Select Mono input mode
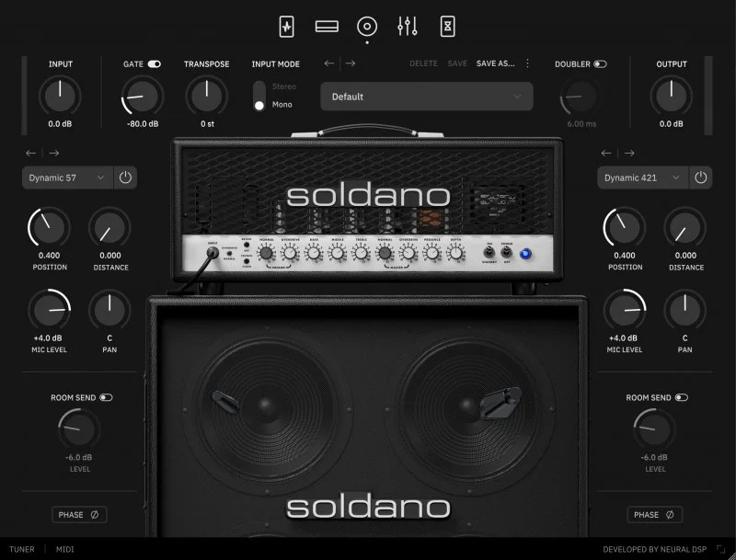 [282, 105]
